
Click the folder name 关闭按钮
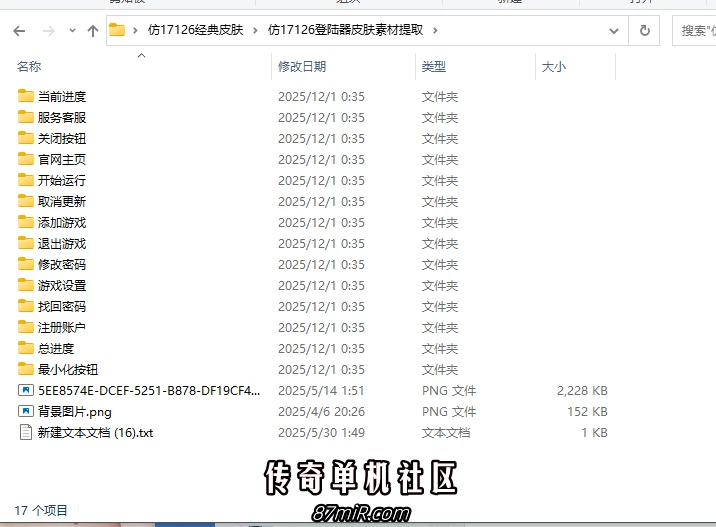tap(62, 138)
